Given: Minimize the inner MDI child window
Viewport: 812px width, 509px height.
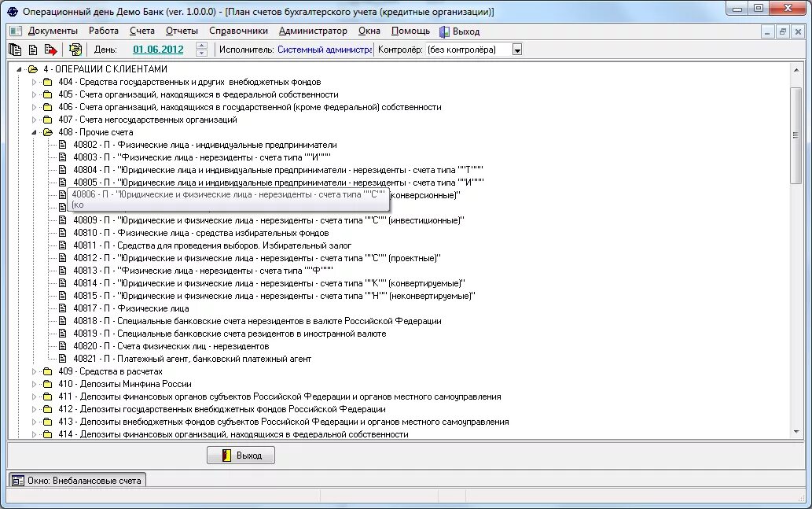Looking at the screenshot, I should [x=767, y=31].
